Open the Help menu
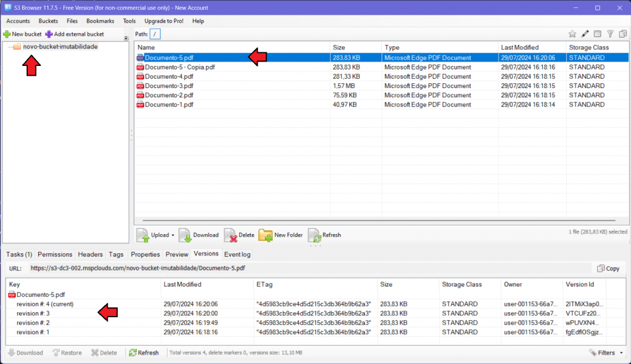This screenshot has height=364, width=631. coord(198,21)
